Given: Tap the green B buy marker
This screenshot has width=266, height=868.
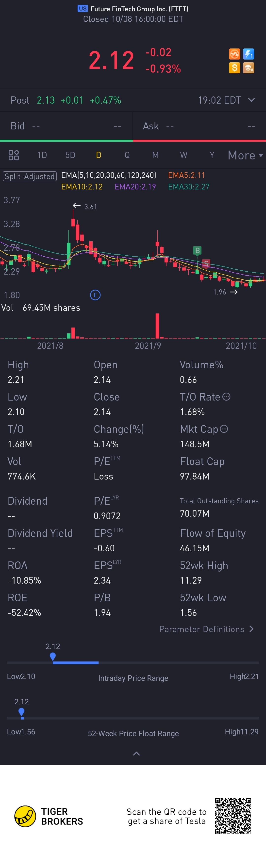Looking at the screenshot, I should point(197,250).
